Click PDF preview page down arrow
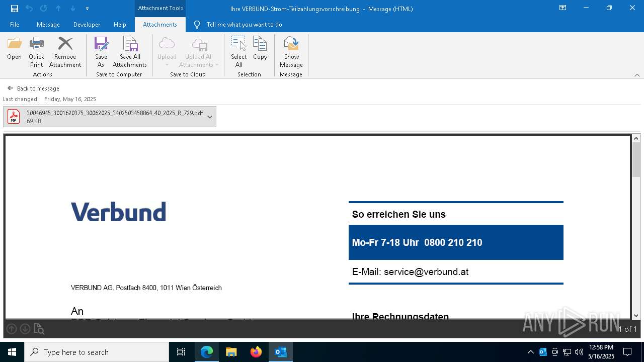Viewport: 644px width, 362px height. [x=25, y=329]
